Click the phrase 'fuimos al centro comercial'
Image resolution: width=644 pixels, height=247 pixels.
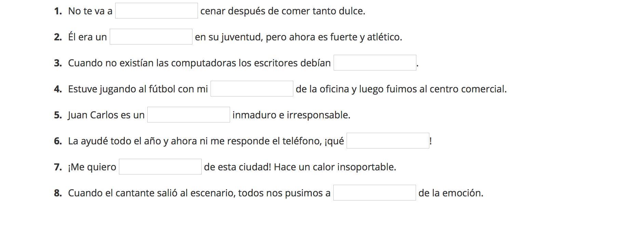click(446, 89)
